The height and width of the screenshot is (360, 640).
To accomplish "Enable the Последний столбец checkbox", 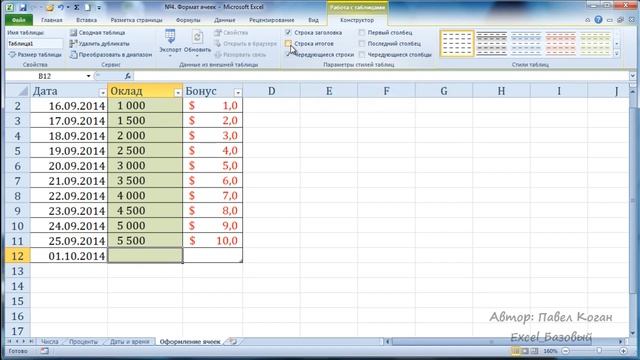I will tap(362, 43).
